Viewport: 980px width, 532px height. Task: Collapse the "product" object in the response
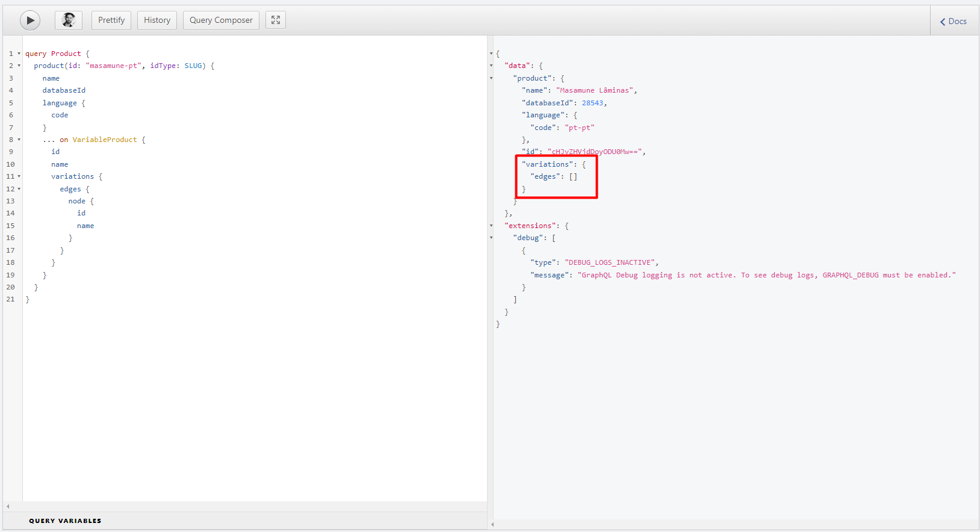(491, 78)
